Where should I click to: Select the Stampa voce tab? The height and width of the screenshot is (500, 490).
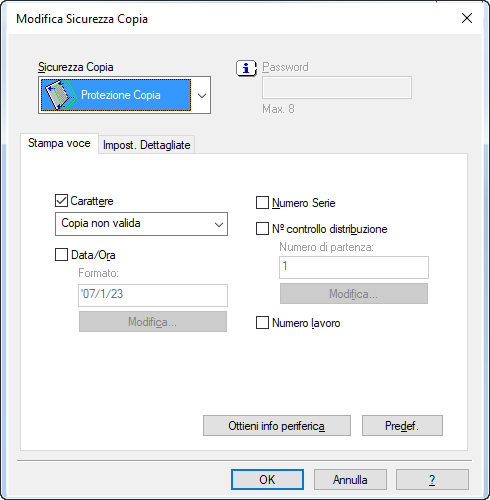[59, 143]
